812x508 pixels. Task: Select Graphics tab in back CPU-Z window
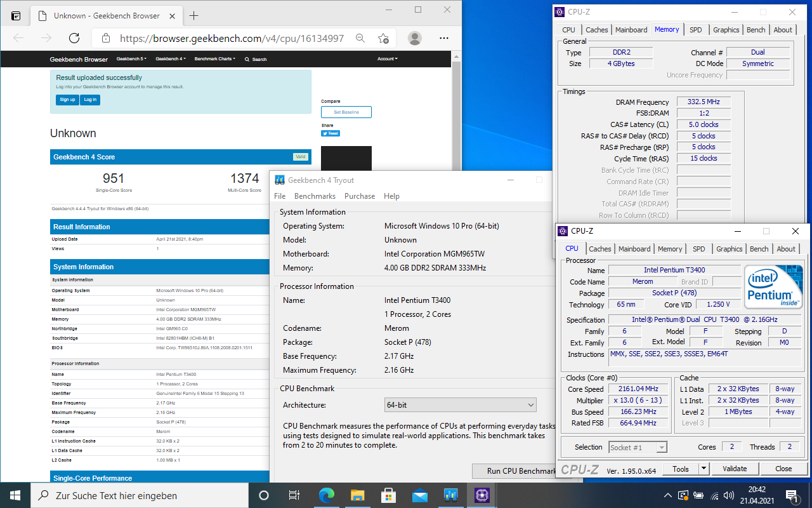pyautogui.click(x=726, y=30)
